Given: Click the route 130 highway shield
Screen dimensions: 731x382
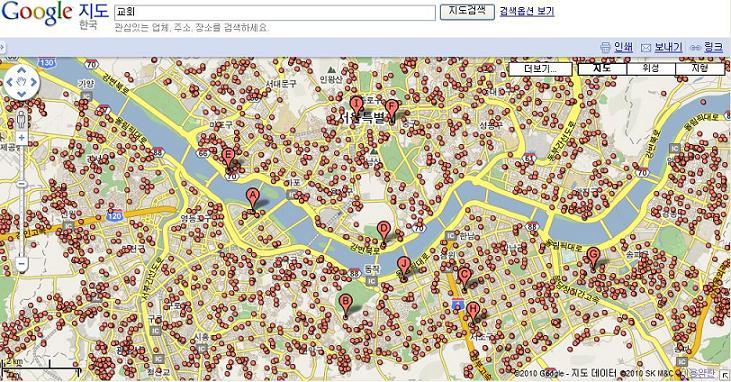Looking at the screenshot, I should point(47,63).
